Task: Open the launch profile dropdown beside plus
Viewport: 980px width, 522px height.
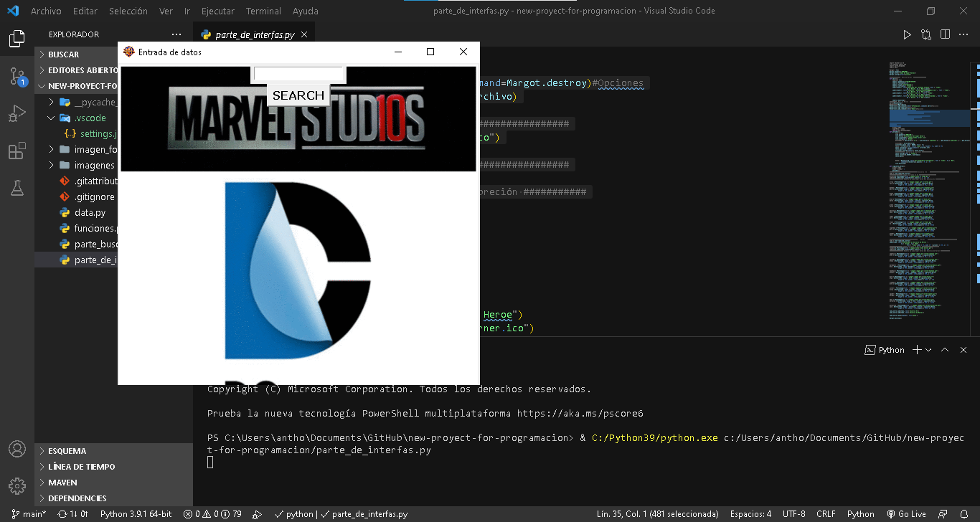Action: tap(928, 350)
